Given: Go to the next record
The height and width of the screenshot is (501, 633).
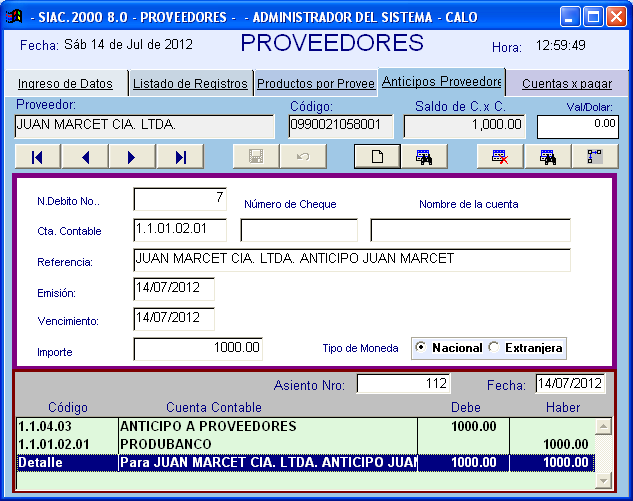Looking at the screenshot, I should point(132,156).
